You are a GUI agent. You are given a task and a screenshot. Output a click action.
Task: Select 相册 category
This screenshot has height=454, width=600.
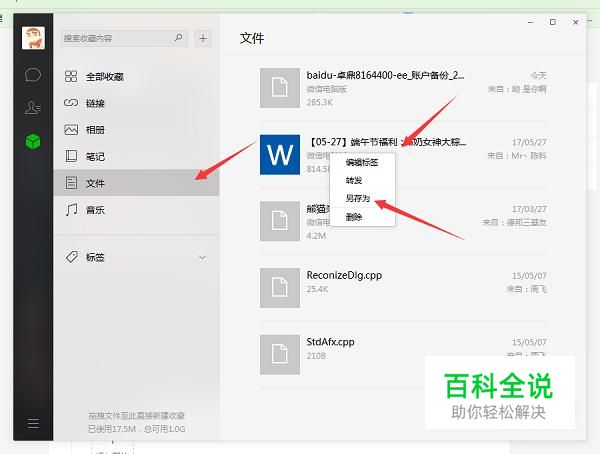[136, 130]
